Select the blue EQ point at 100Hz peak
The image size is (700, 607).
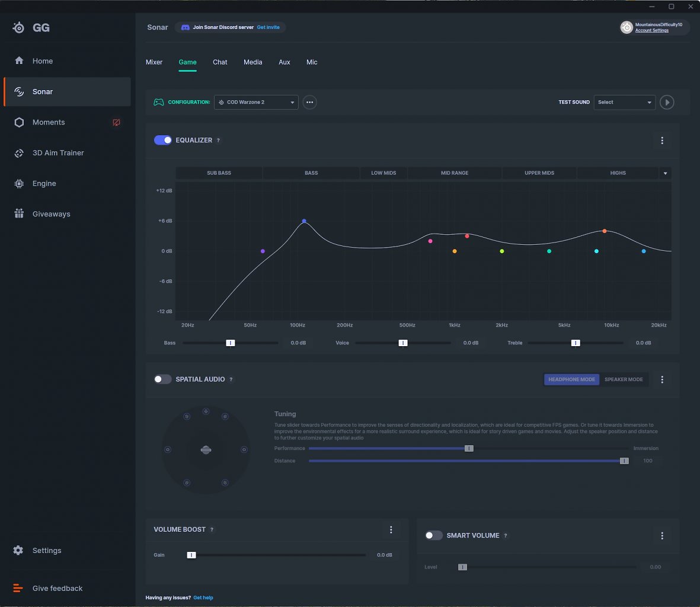pyautogui.click(x=304, y=221)
